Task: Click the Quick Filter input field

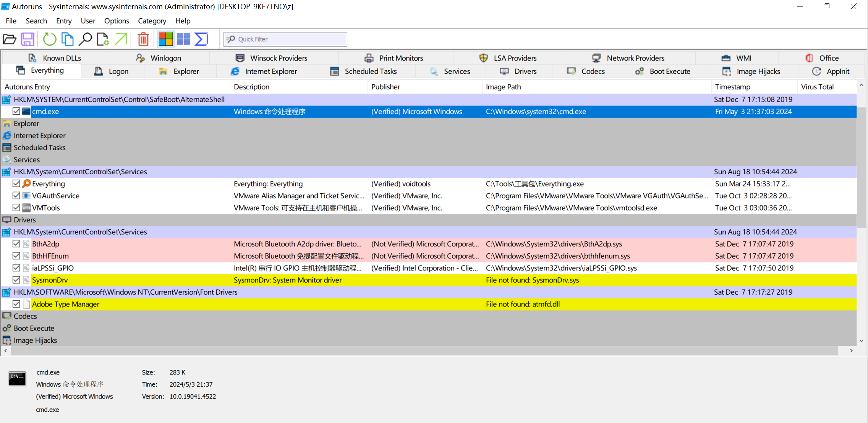Action: click(x=290, y=39)
